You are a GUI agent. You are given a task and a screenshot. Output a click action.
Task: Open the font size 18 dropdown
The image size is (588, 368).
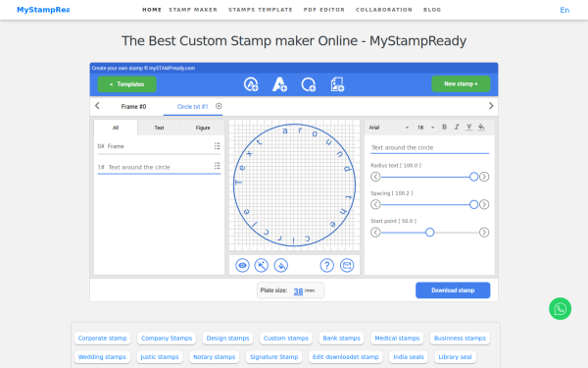pyautogui.click(x=425, y=128)
